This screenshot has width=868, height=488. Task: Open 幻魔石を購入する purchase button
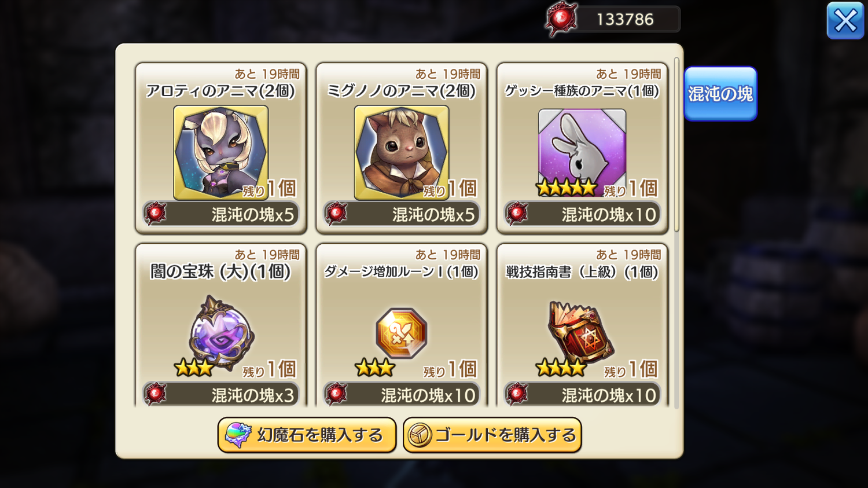(307, 435)
